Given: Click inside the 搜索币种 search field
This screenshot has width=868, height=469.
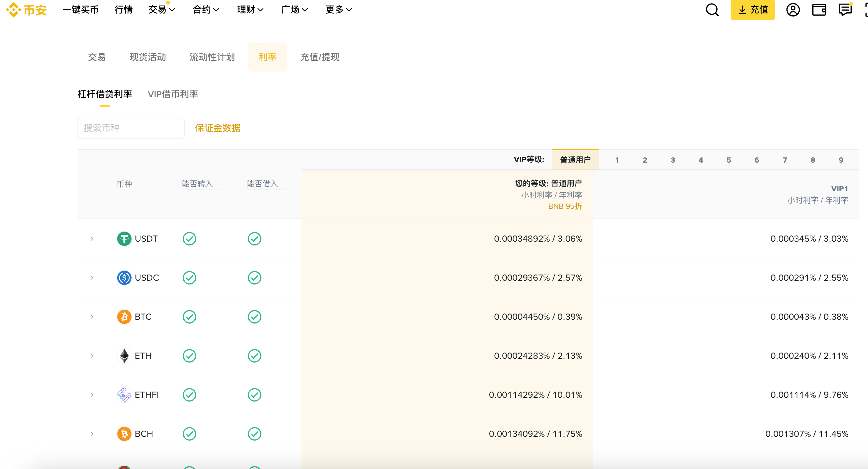Looking at the screenshot, I should pos(131,128).
